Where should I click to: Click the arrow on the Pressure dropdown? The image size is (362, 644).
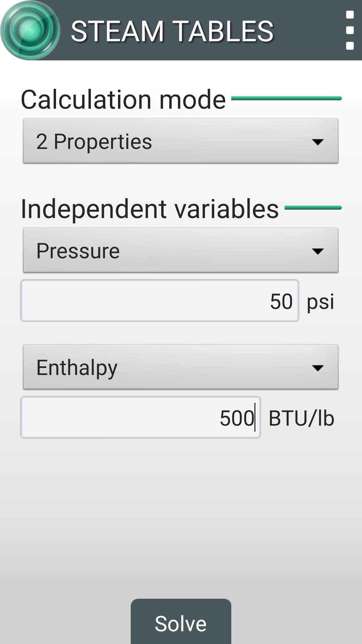(x=317, y=251)
